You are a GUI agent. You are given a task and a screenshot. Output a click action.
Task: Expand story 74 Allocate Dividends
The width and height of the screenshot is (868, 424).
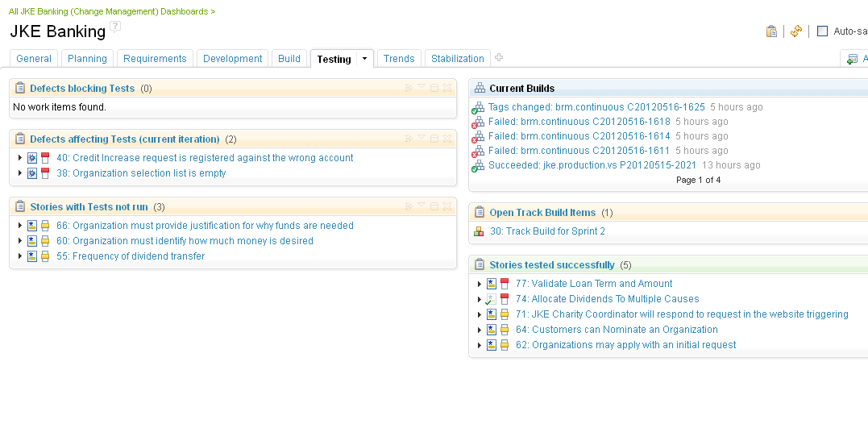click(480, 299)
